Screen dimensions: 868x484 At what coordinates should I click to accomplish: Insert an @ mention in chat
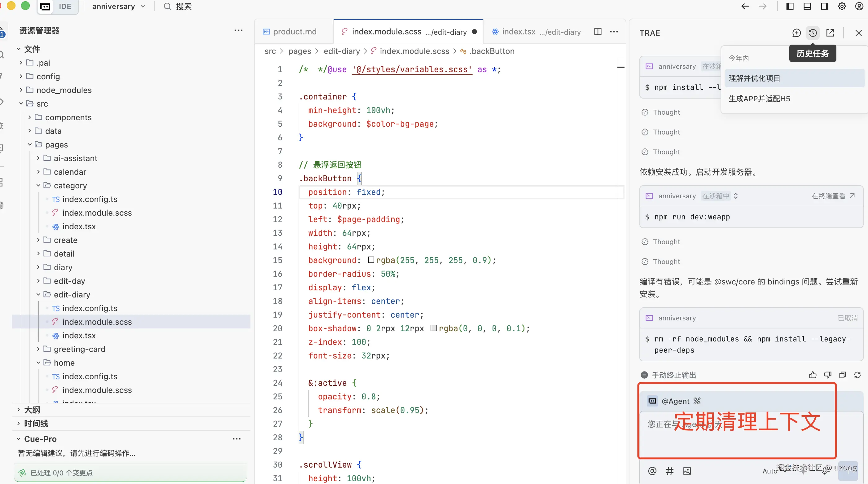(x=652, y=471)
